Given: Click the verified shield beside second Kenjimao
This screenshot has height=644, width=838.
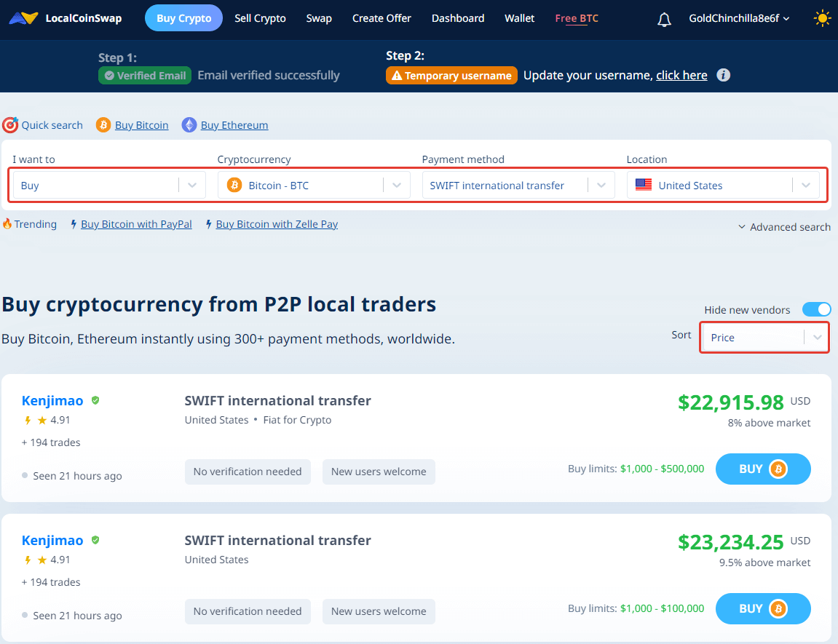Looking at the screenshot, I should (95, 541).
